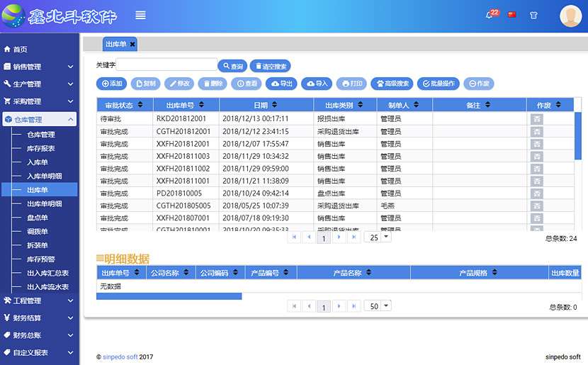Click the 复制 copy button
588x365 pixels.
[145, 84]
